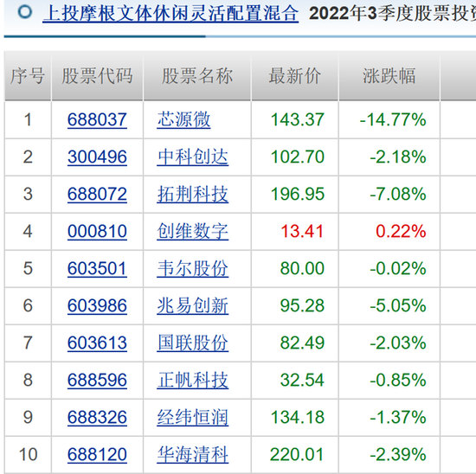Open the 拓荆科技 stock name link
The width and height of the screenshot is (476, 474).
[192, 194]
